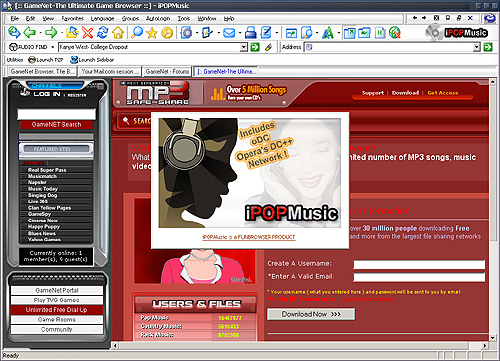The height and width of the screenshot is (361, 500).
Task: Click Unlimited Free Dial Up button
Action: click(x=57, y=310)
